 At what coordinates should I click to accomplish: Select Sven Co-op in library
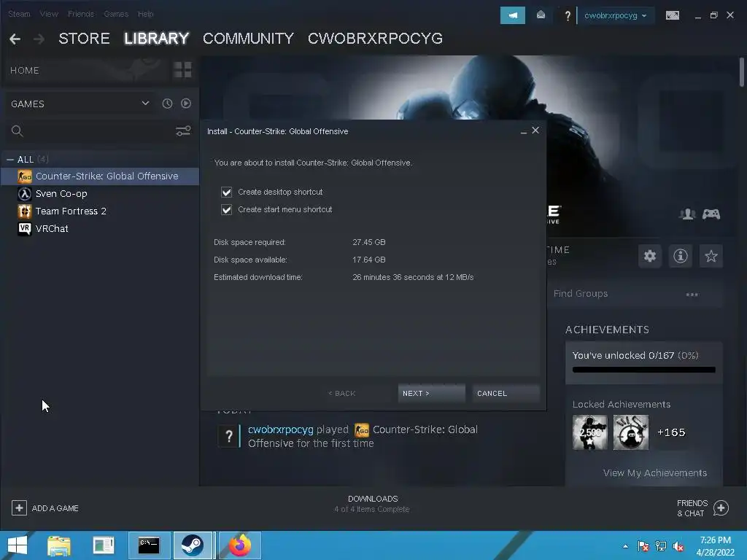click(x=100, y=194)
